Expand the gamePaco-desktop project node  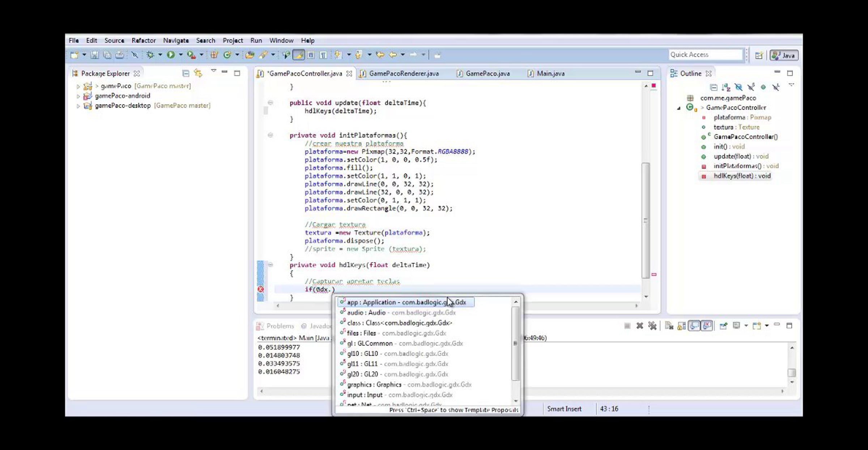click(x=78, y=106)
